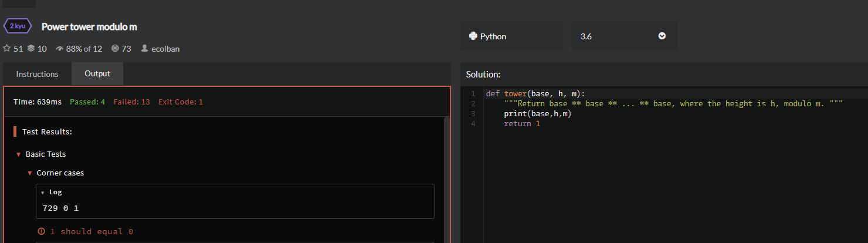Click the Test Results heading
Image resolution: width=868 pixels, height=243 pixels.
[47, 131]
